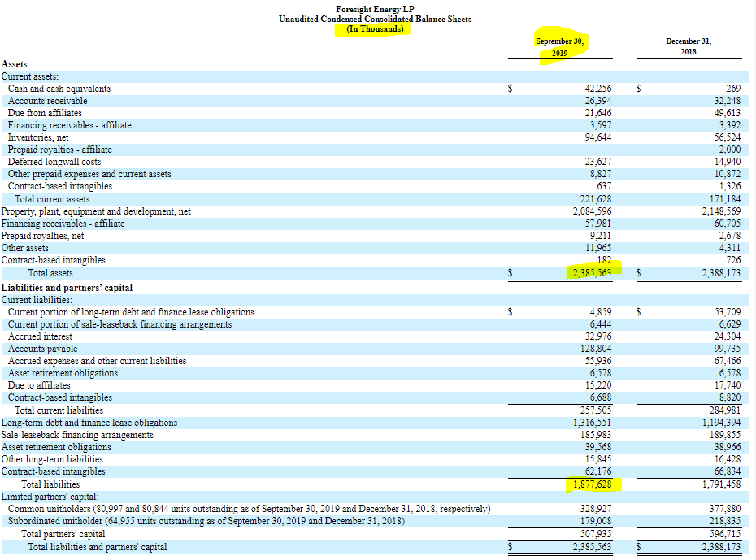Click the 'Limited partners' capital:' subheading
756x560 pixels.
[x=50, y=497]
